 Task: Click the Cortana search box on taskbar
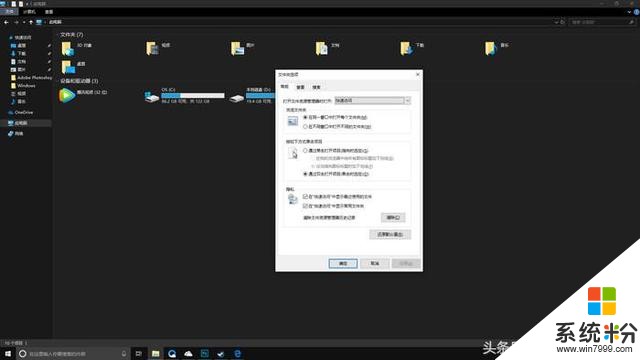[73, 353]
